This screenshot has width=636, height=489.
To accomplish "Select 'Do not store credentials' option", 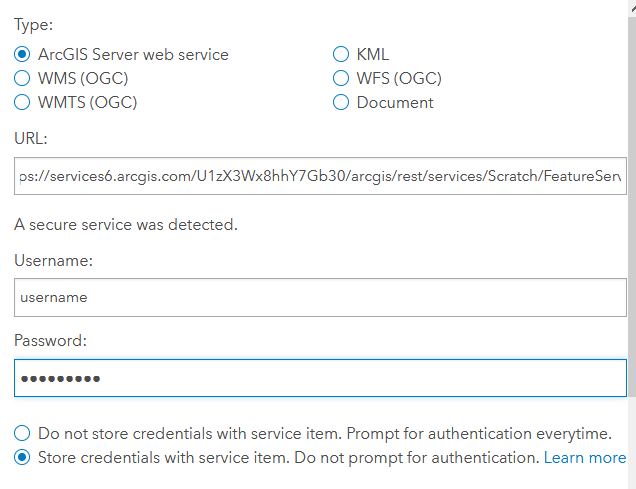I will click(22, 433).
